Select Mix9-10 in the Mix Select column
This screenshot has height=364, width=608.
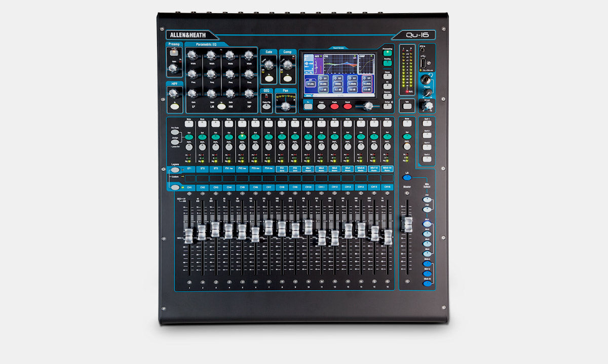pyautogui.click(x=428, y=284)
